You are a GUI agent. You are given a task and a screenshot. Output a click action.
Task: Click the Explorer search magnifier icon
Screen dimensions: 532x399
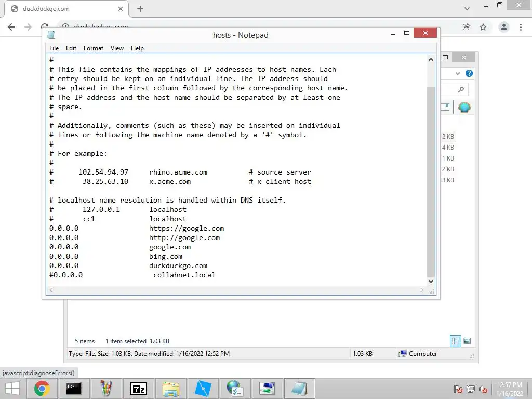[x=461, y=89]
